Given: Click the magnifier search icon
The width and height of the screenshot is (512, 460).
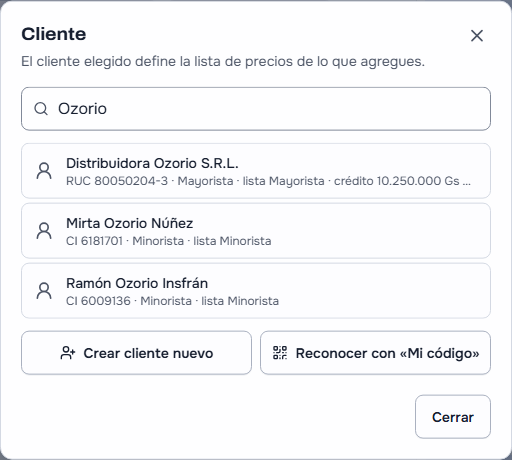Looking at the screenshot, I should (41, 109).
